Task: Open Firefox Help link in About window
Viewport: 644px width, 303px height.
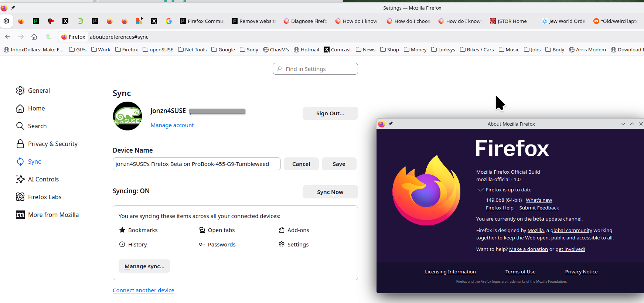Action: (500, 208)
